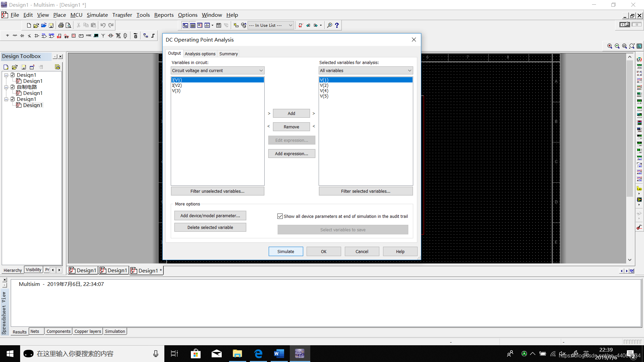This screenshot has width=644, height=362.
Task: Toggle the 自制电路 project checkbox
Action: click(12, 87)
